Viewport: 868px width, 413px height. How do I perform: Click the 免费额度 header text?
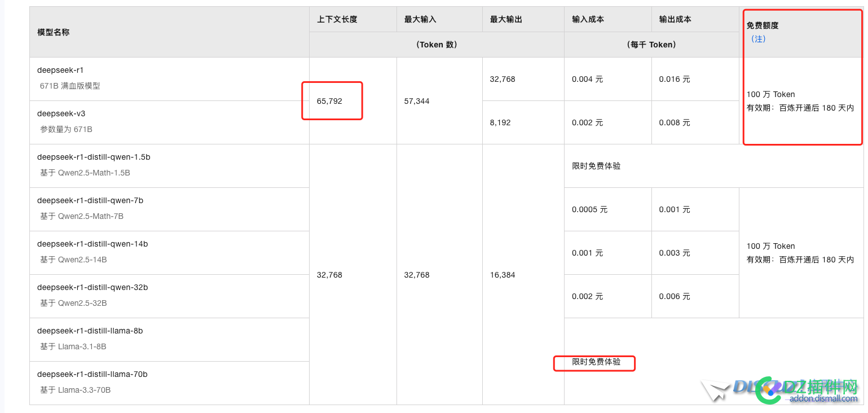tap(763, 25)
